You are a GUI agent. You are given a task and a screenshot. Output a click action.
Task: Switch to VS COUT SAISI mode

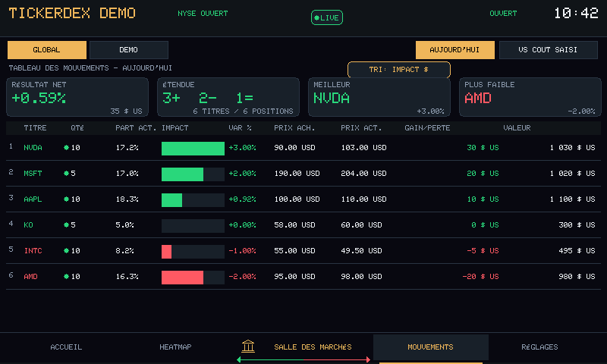[548, 50]
